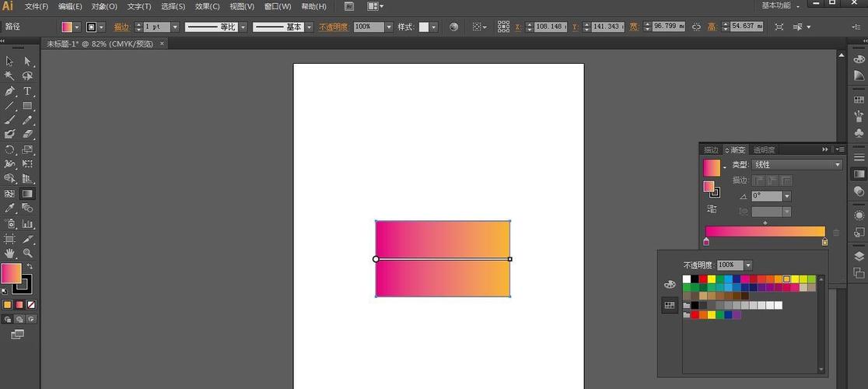
Task: Open the Layers panel icon in right dock
Action: tap(859, 256)
